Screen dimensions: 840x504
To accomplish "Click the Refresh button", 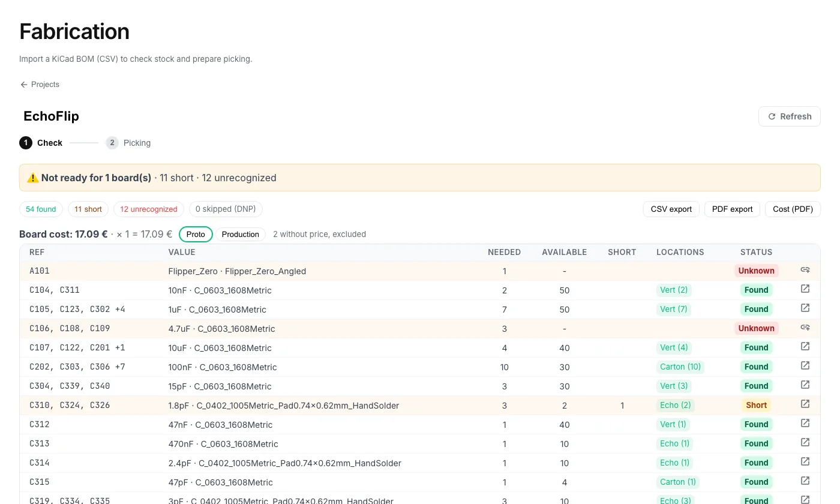I will click(790, 116).
